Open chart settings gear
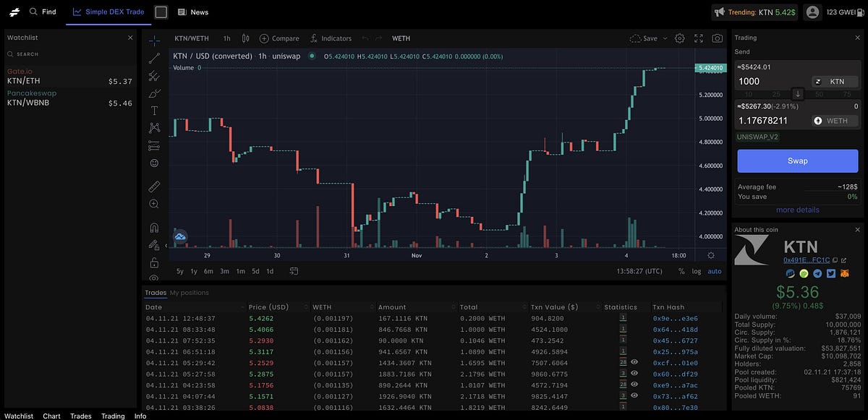 pyautogui.click(x=680, y=38)
